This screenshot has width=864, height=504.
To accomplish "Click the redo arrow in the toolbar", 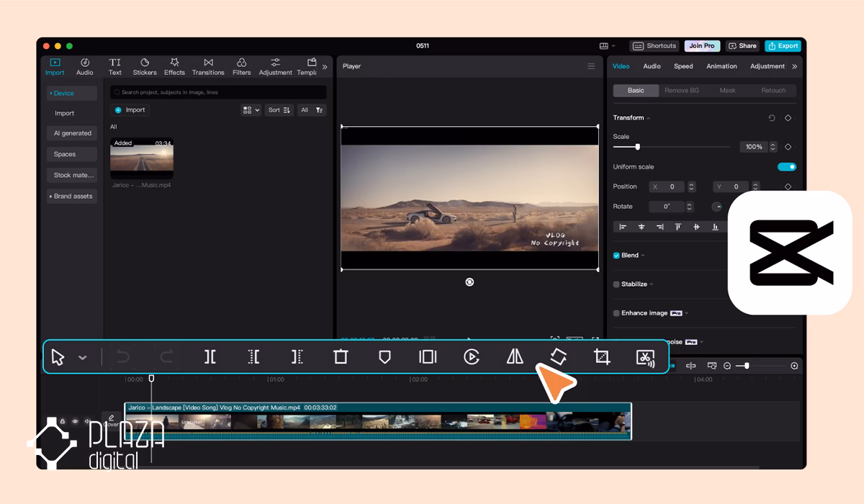I will [x=166, y=356].
